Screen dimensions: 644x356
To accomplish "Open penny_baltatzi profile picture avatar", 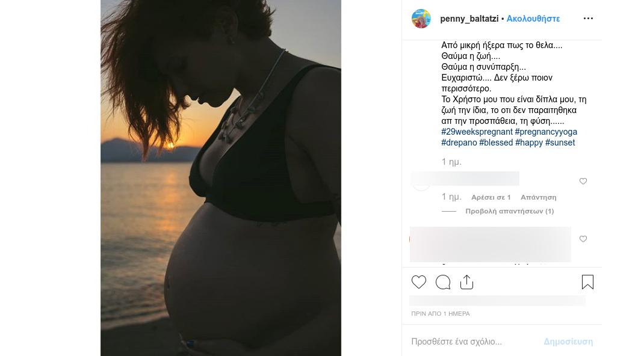I will point(421,19).
